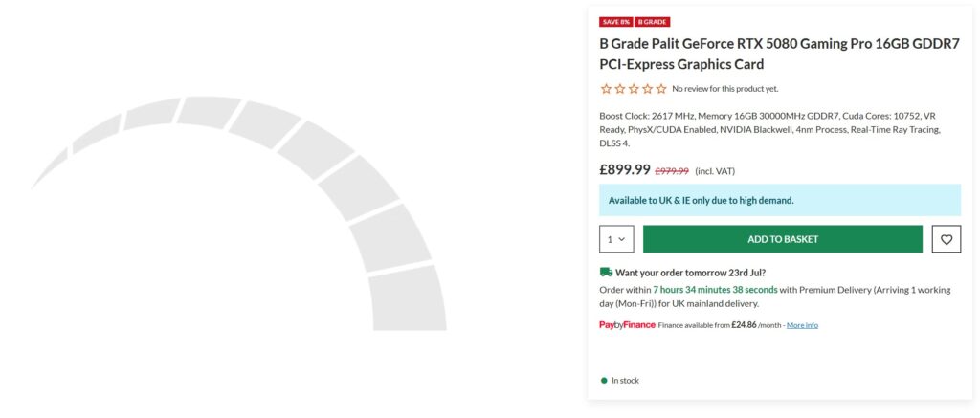Click the green in-stock indicator dot
The image size is (980, 418).
604,381
